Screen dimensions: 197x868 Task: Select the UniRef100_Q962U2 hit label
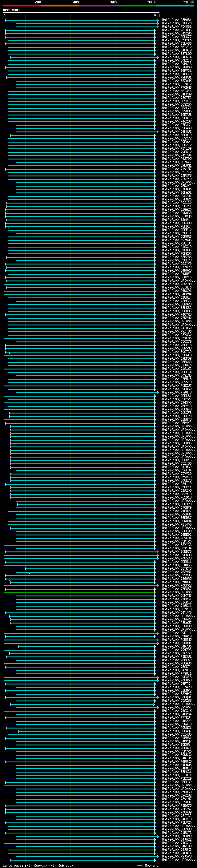click(176, 795)
